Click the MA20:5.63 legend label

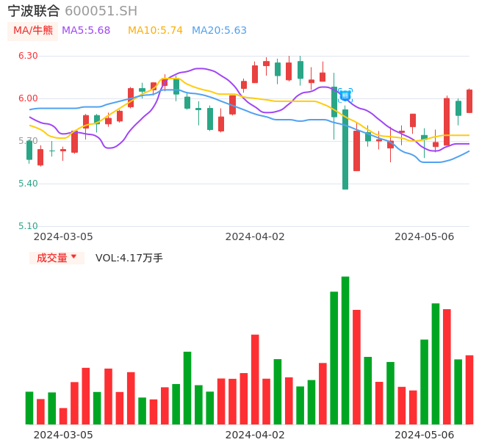[219, 31]
